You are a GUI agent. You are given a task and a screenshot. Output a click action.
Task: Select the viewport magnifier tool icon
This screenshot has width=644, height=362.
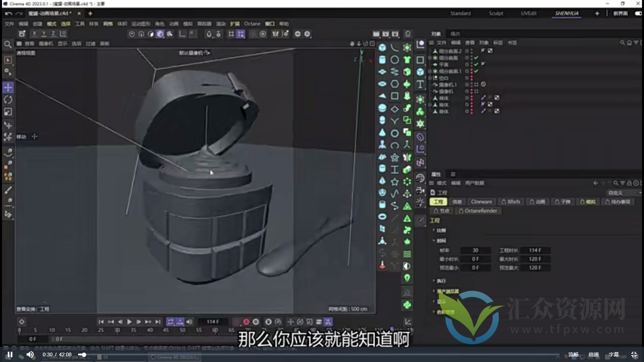(7, 45)
